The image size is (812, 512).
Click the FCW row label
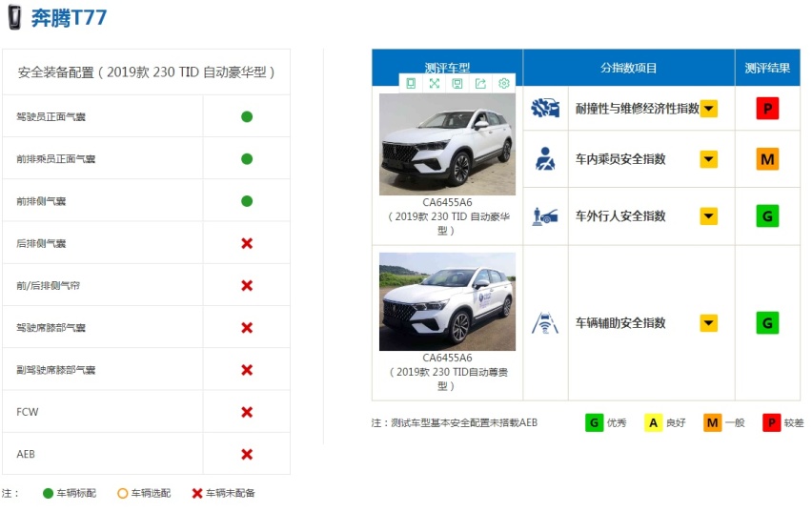pos(28,412)
